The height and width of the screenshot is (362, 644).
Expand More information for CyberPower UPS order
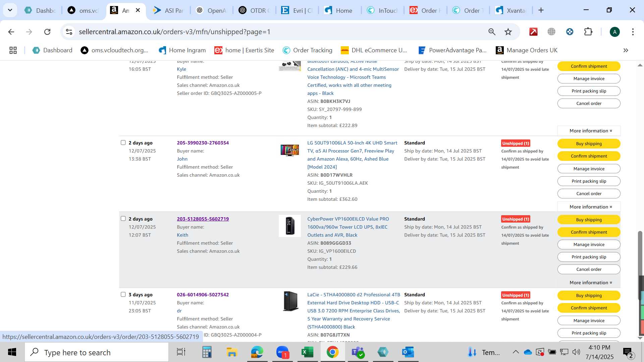click(x=589, y=283)
